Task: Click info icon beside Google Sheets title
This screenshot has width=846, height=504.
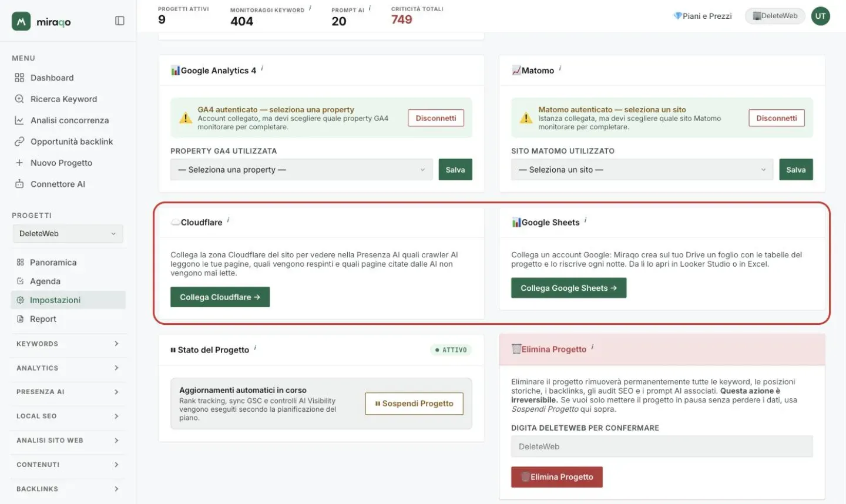Action: 585,220
